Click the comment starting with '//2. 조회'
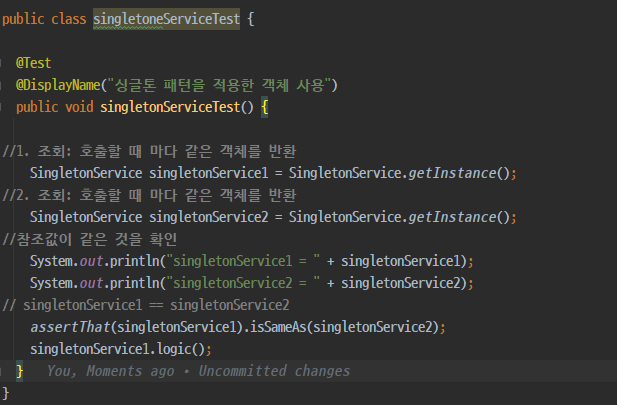The image size is (617, 405). (149, 195)
